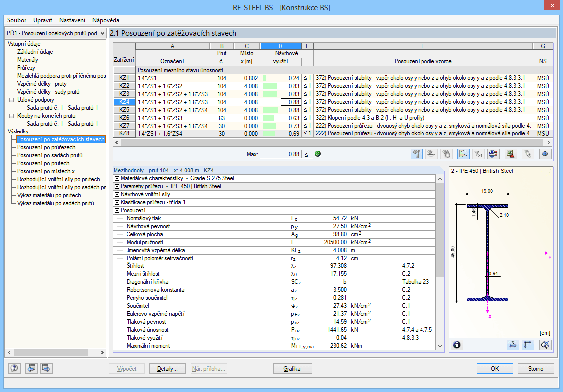Click the Grafika button
563x392 pixels.
click(293, 369)
